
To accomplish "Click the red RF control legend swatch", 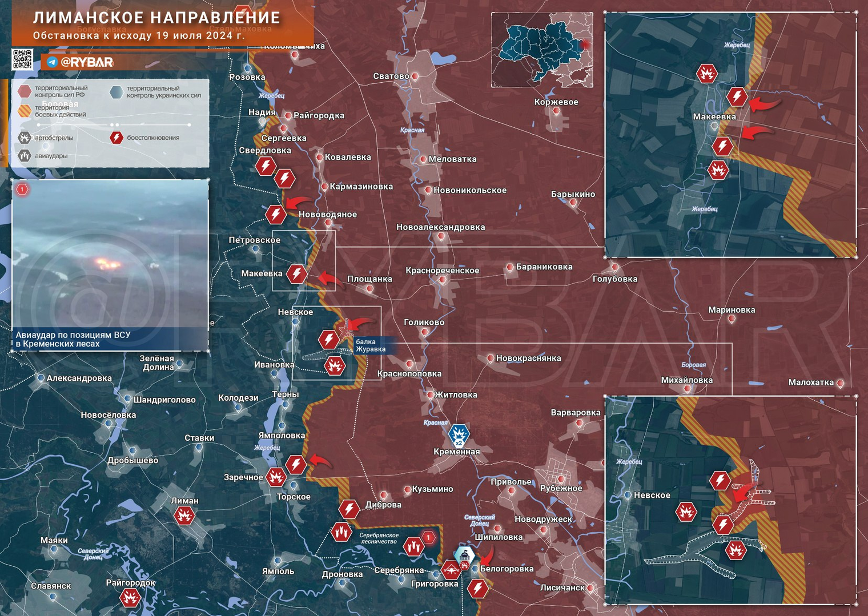I will (x=24, y=91).
